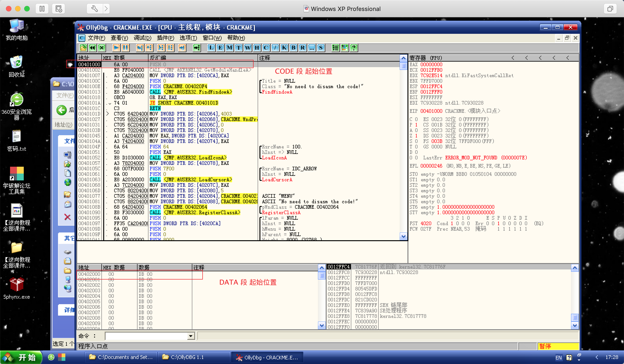The height and width of the screenshot is (364, 624).
Task: Toggle the C flag register value
Action: coord(416,119)
